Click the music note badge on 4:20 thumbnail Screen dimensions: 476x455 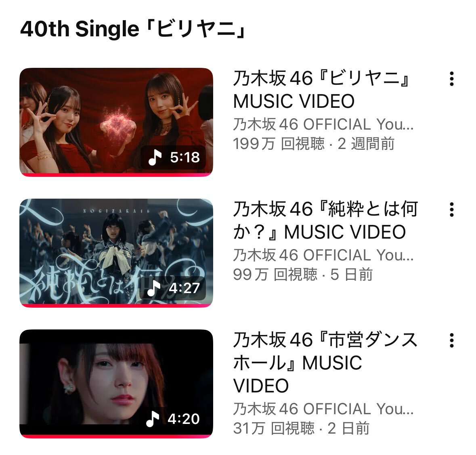pos(153,419)
